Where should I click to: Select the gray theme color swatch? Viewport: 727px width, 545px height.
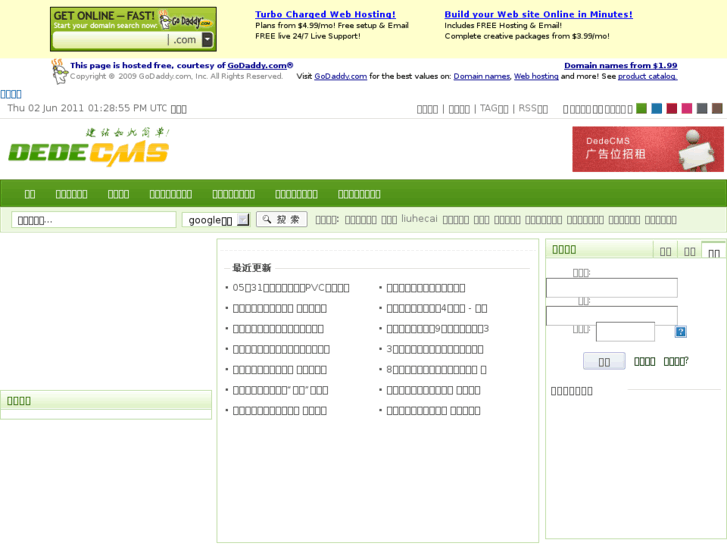click(x=702, y=109)
